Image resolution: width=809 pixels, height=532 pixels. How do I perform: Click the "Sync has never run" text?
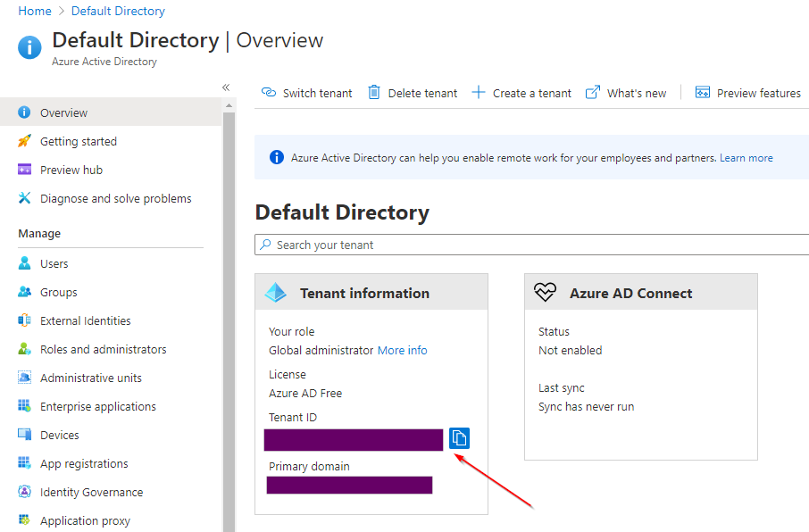(x=586, y=407)
